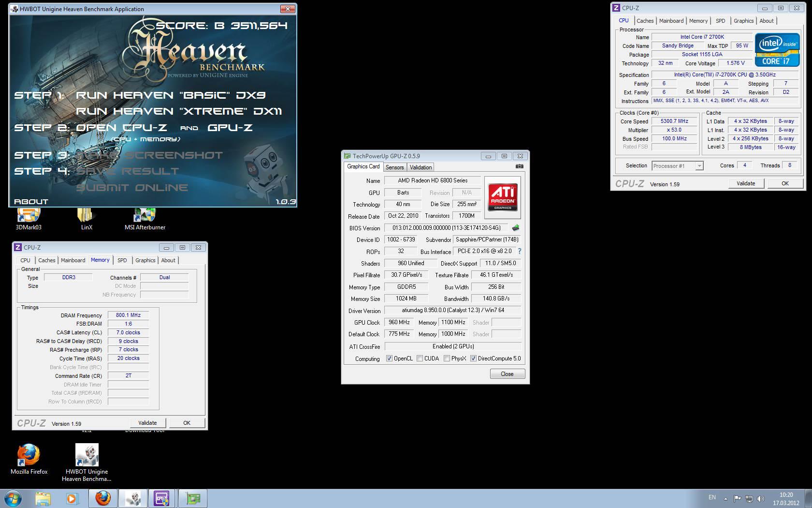The image size is (812, 508).
Task: Switch to Sensors tab in GPU-Z
Action: point(394,167)
